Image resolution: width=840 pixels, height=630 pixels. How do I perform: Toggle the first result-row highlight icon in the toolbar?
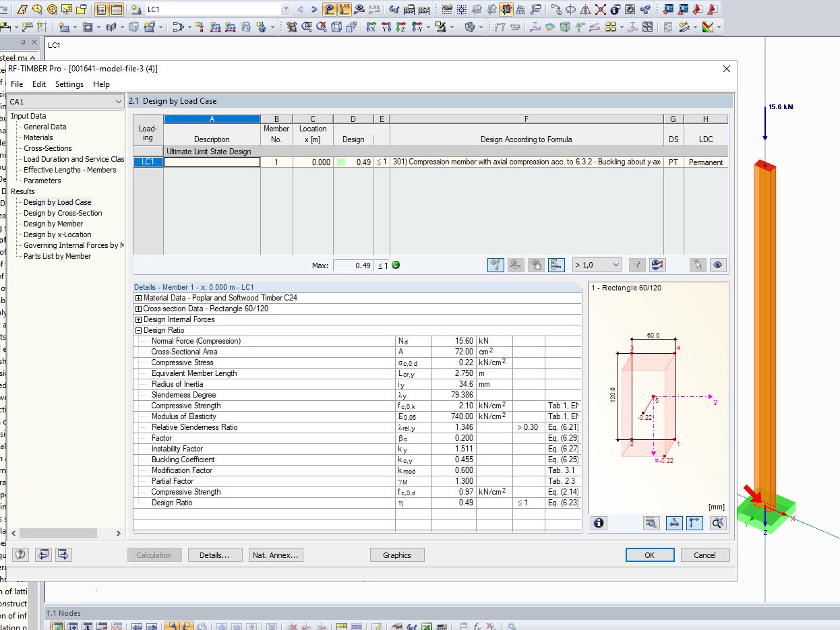click(x=496, y=265)
